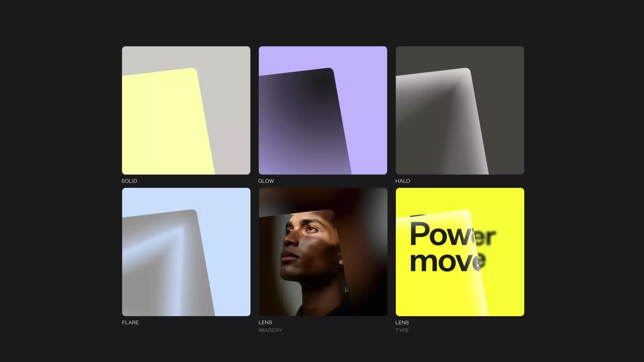
Task: Choose the light blue Flare tile
Action: click(x=186, y=252)
